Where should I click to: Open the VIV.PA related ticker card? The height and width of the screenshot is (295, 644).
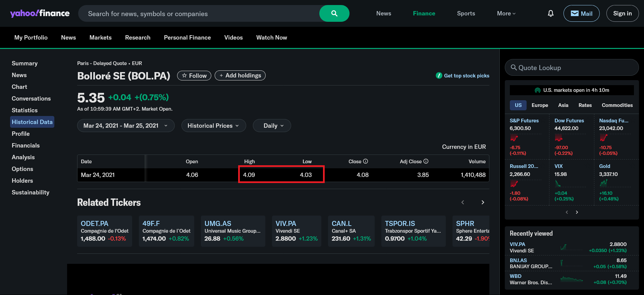(297, 231)
